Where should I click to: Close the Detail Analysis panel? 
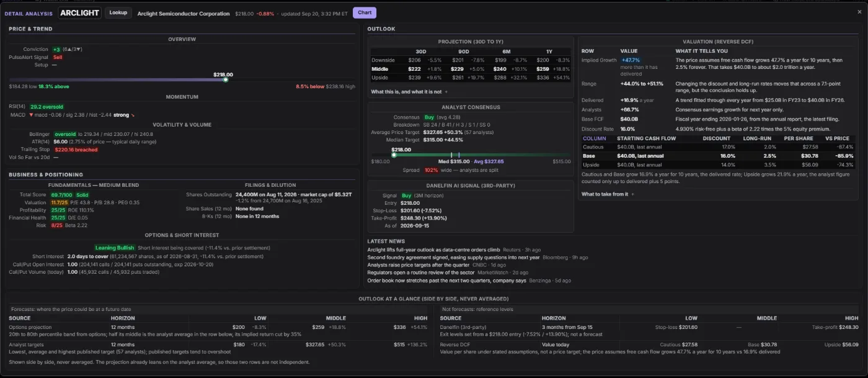click(x=859, y=12)
